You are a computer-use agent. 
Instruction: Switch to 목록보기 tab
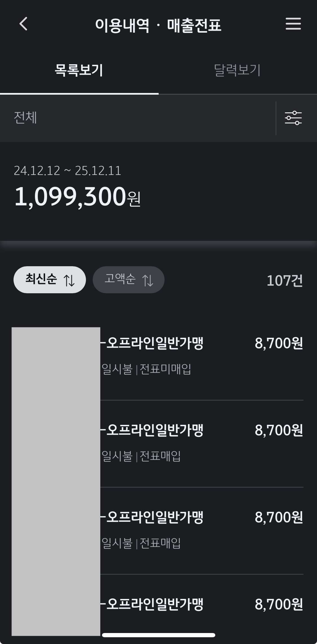[79, 70]
